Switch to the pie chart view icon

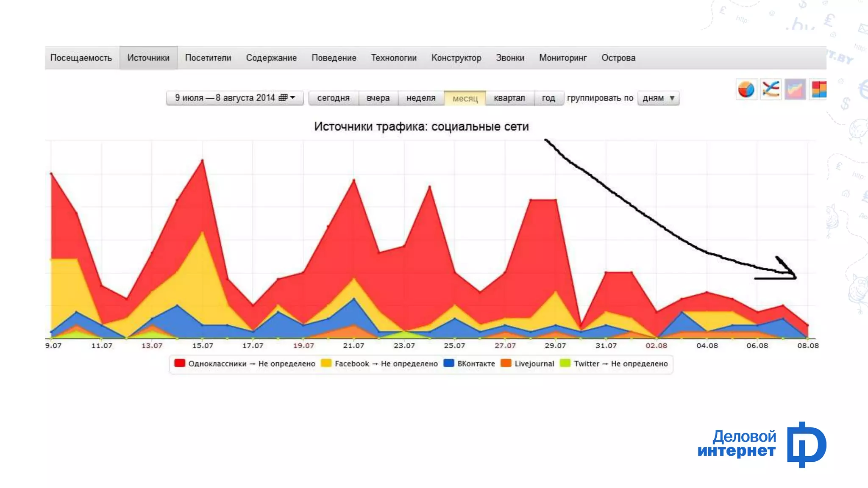[746, 89]
